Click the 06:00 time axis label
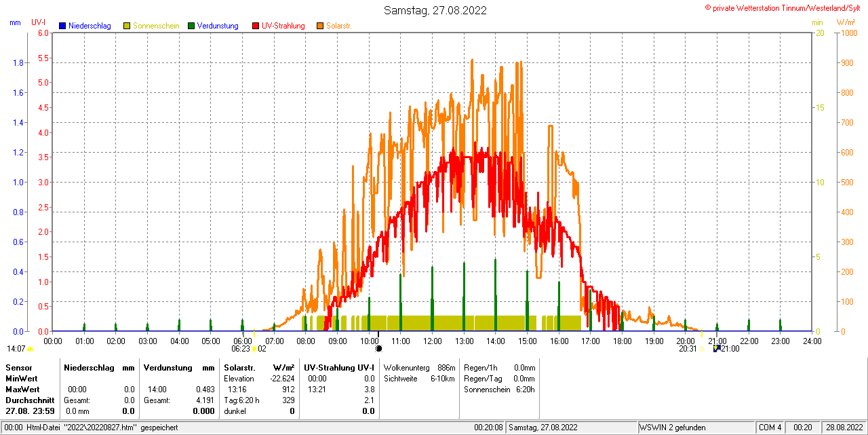The width and height of the screenshot is (868, 435). point(242,341)
